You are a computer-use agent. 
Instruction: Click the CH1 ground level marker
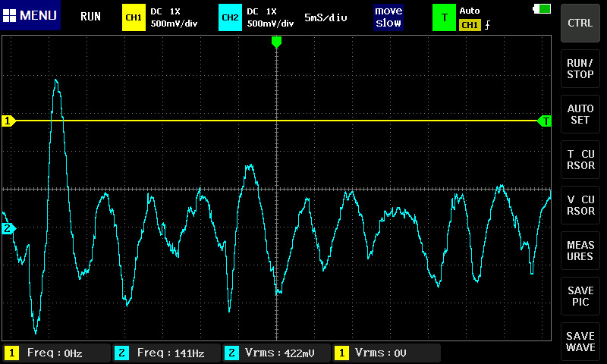[x=8, y=121]
